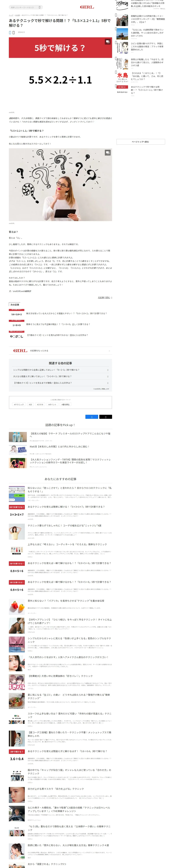Open the related article 「8÷2÷3」3秒で解ける
Viewport: 174px width, 868px height.
pos(60,370)
